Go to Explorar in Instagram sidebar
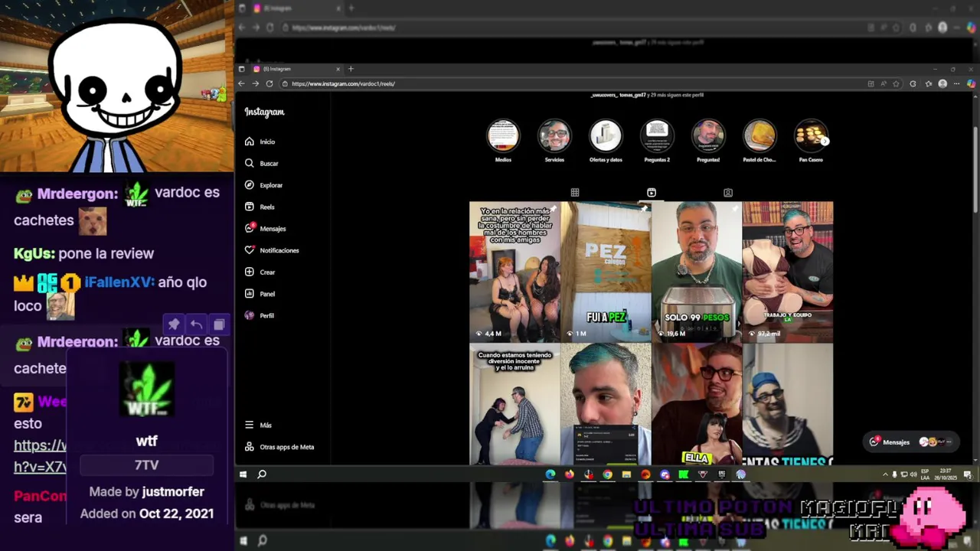Screen dimensions: 980x551 click(263, 185)
